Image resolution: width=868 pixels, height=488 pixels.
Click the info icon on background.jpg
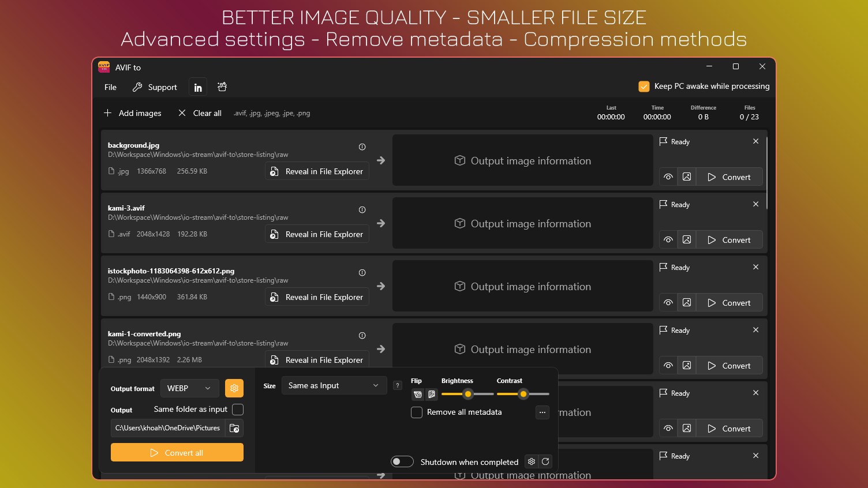[x=362, y=147]
